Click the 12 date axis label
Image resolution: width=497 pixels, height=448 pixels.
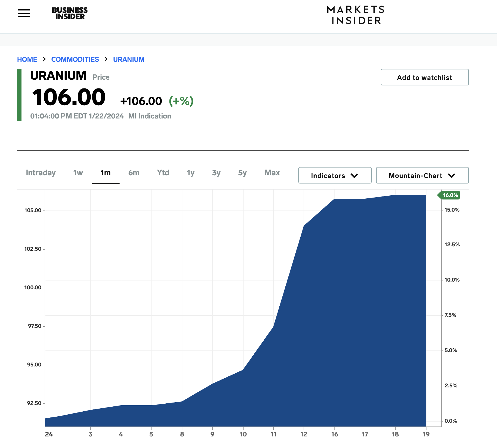tap(304, 434)
